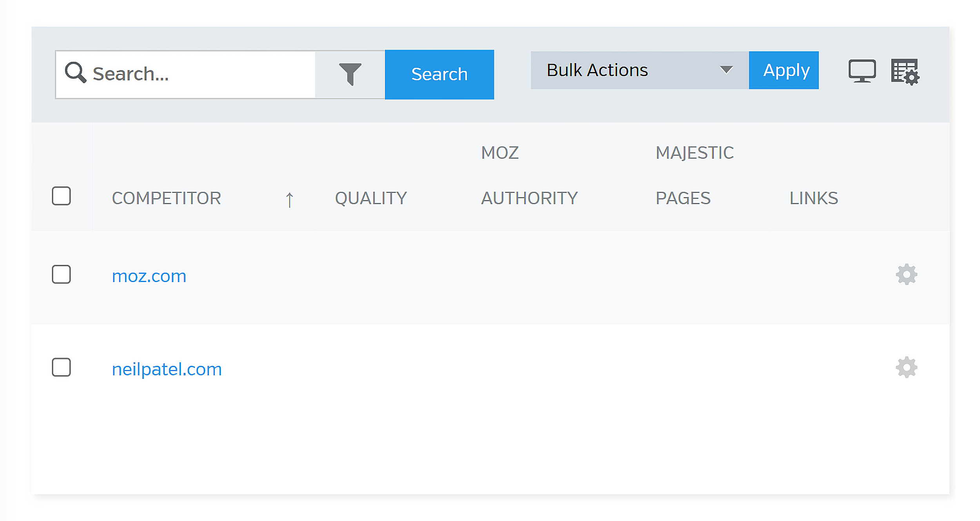Image resolution: width=980 pixels, height=521 pixels.
Task: Click the Apply button
Action: point(783,70)
